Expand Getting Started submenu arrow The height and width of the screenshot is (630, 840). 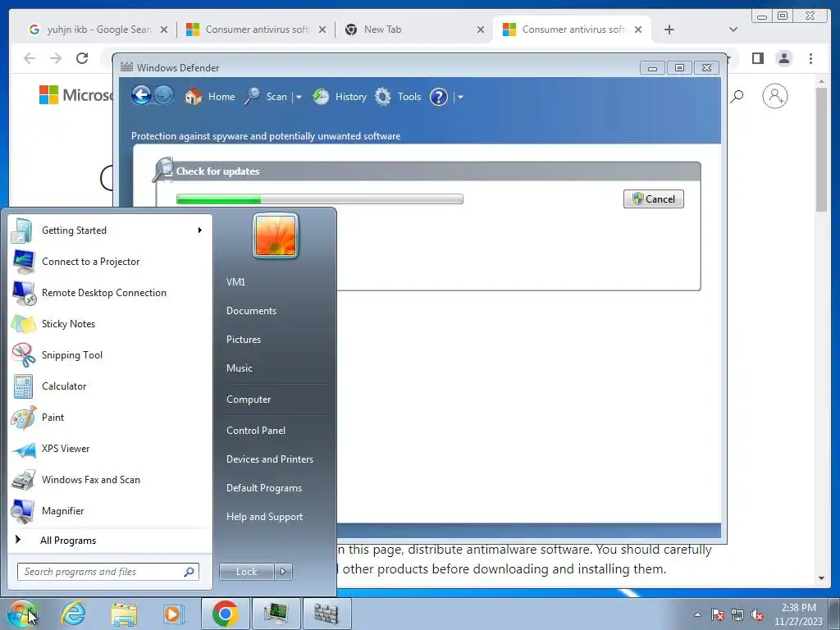click(x=200, y=231)
